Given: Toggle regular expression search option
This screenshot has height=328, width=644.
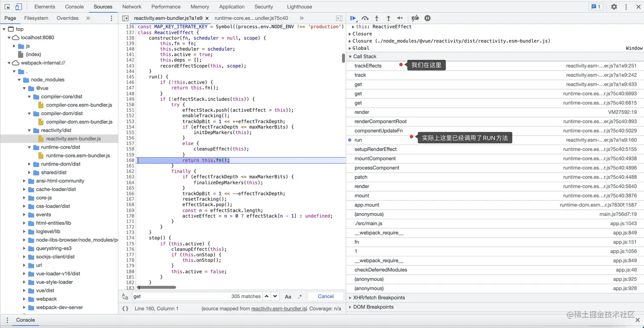Looking at the screenshot, I should pyautogui.click(x=300, y=296).
